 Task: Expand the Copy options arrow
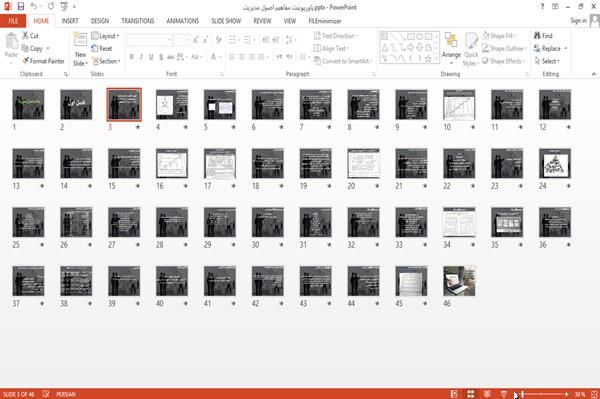(x=48, y=49)
